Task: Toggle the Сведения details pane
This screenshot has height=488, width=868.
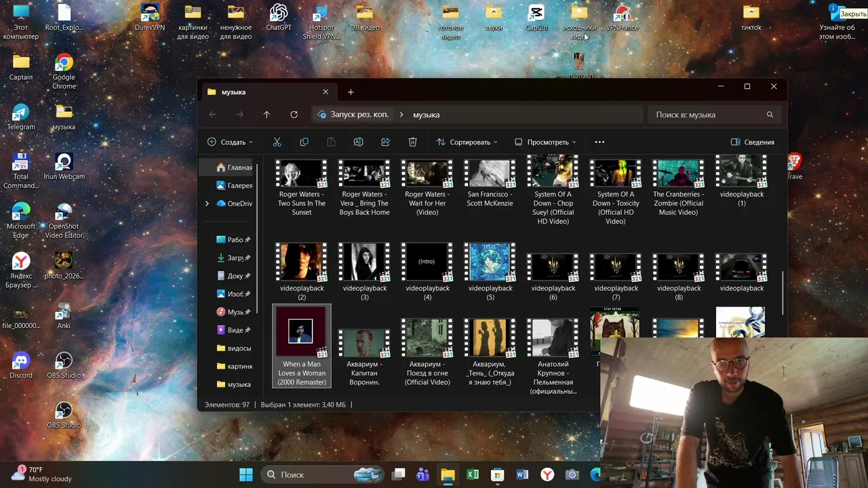Action: pyautogui.click(x=752, y=142)
